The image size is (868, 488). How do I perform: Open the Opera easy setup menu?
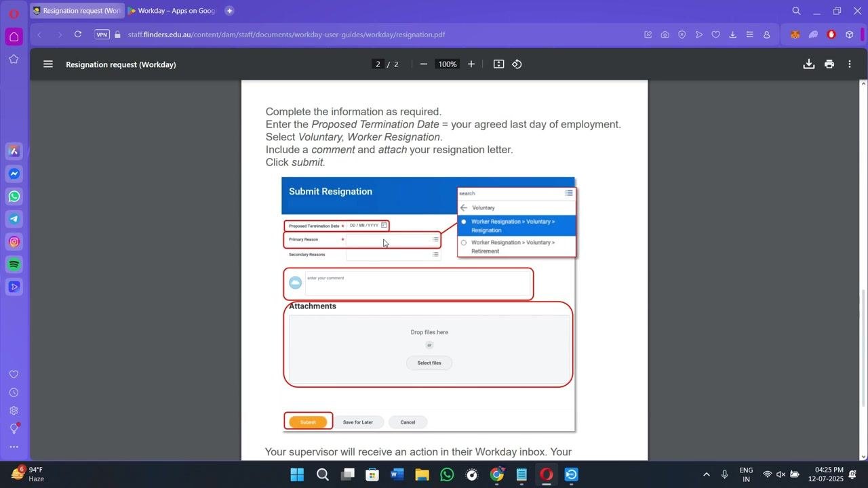pyautogui.click(x=749, y=35)
